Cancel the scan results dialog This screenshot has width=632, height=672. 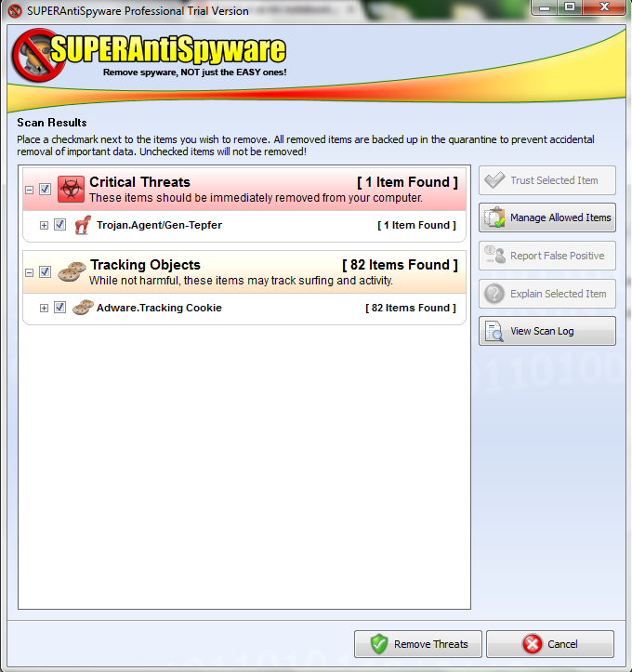[550, 644]
